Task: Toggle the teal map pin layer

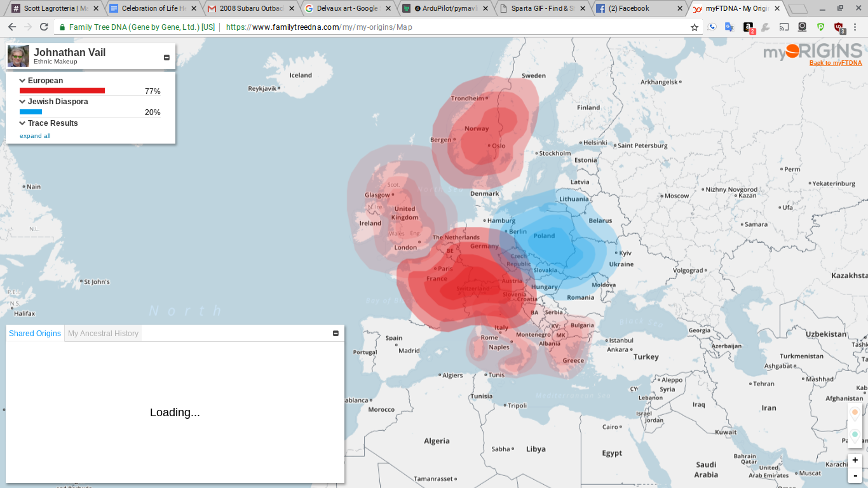Action: coord(855,435)
